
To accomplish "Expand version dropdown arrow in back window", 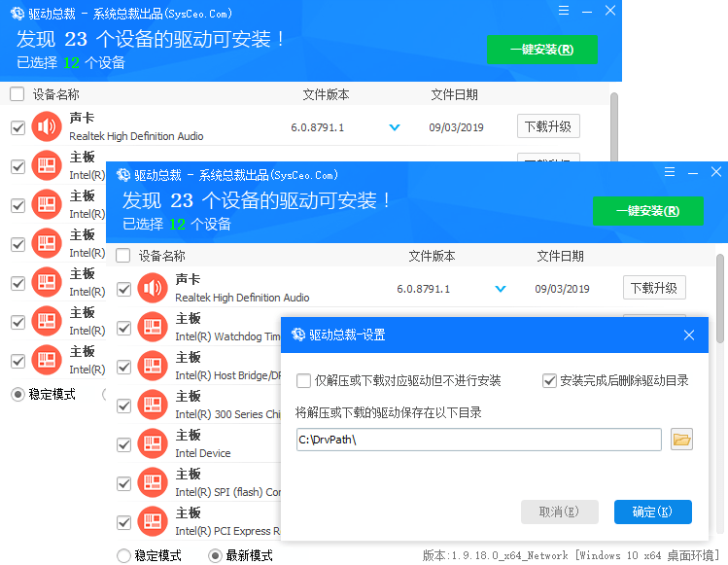I will tap(395, 127).
